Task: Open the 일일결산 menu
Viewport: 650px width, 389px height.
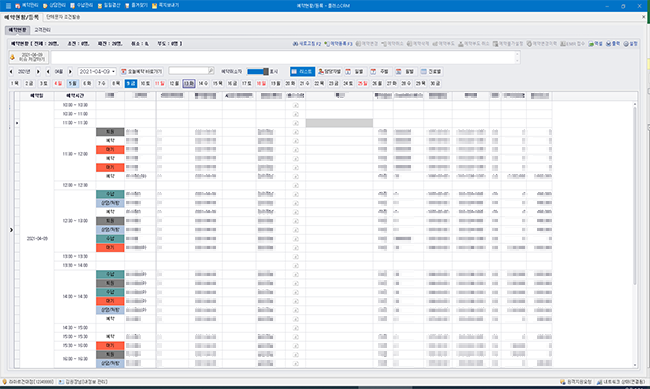Action: 109,6
